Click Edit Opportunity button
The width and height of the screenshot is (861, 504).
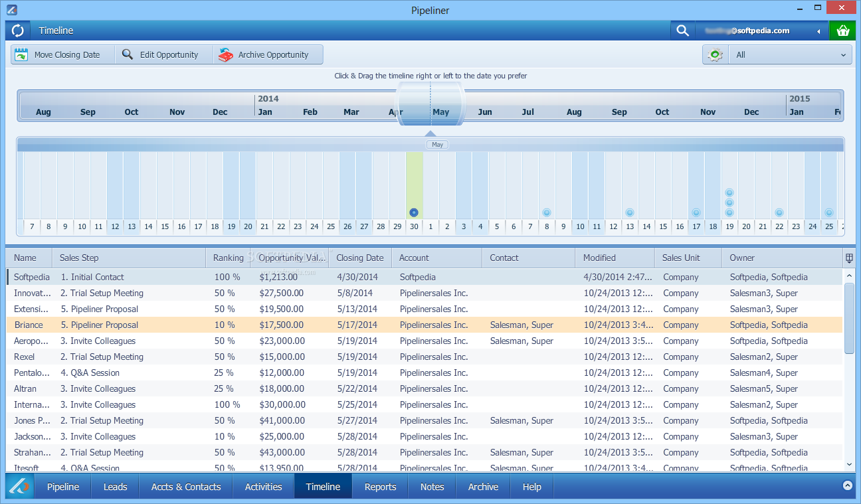[164, 54]
